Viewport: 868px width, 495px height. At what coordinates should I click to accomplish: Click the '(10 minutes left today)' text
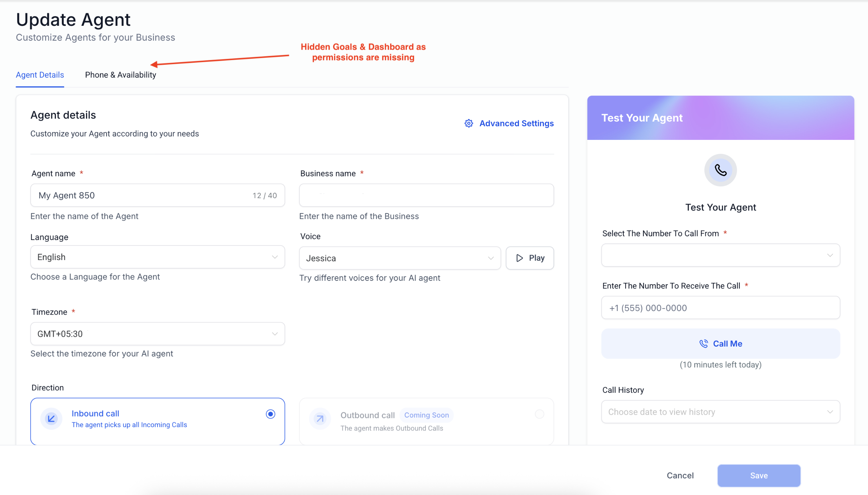point(720,365)
